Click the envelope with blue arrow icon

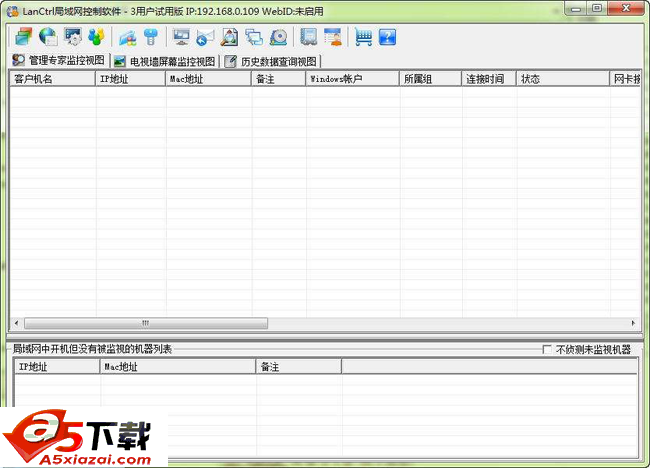[x=205, y=37]
